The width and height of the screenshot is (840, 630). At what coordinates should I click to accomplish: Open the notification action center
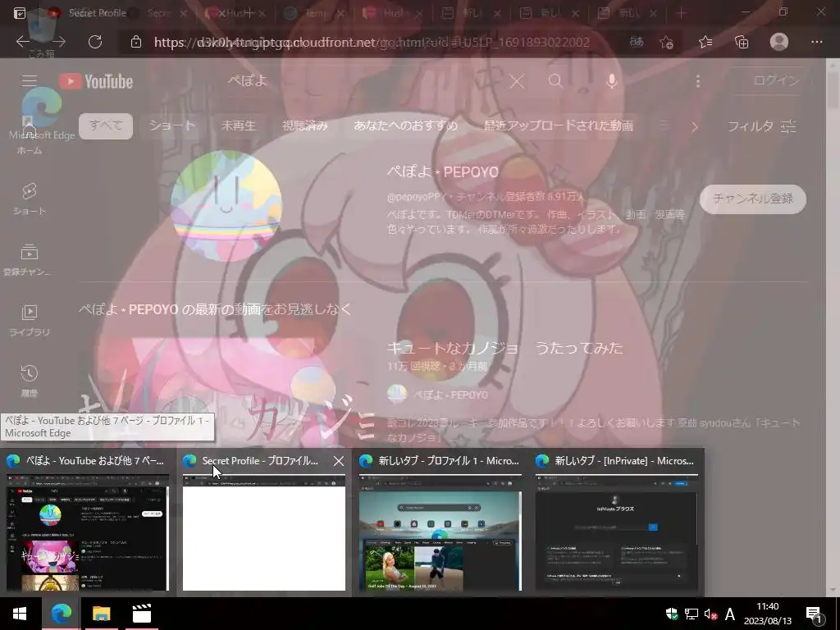(x=815, y=614)
